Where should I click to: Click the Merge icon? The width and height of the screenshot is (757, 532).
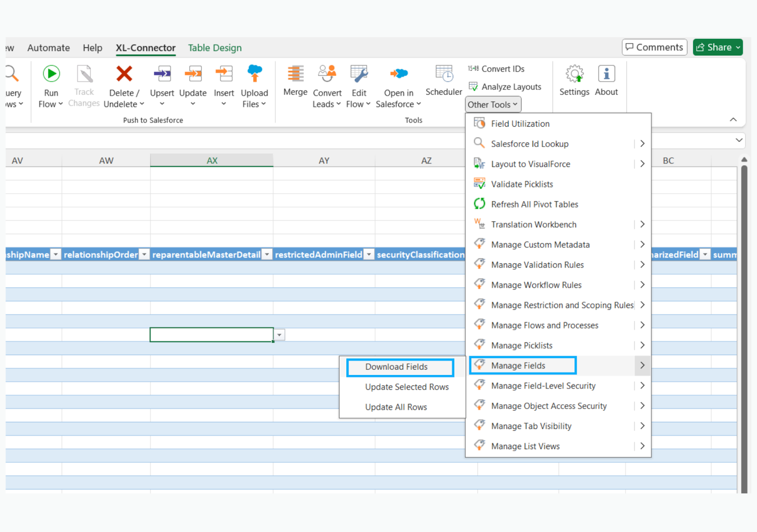click(296, 74)
